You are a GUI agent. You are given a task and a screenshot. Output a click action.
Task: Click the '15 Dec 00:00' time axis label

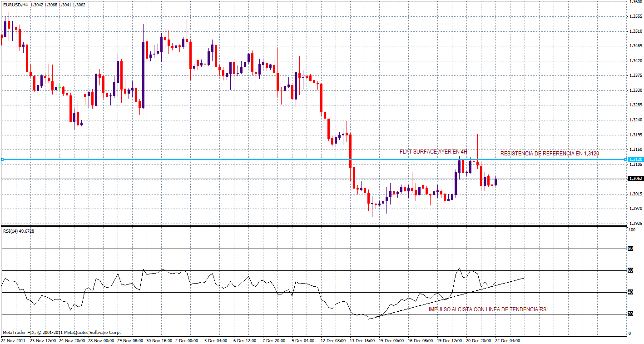(x=391, y=340)
